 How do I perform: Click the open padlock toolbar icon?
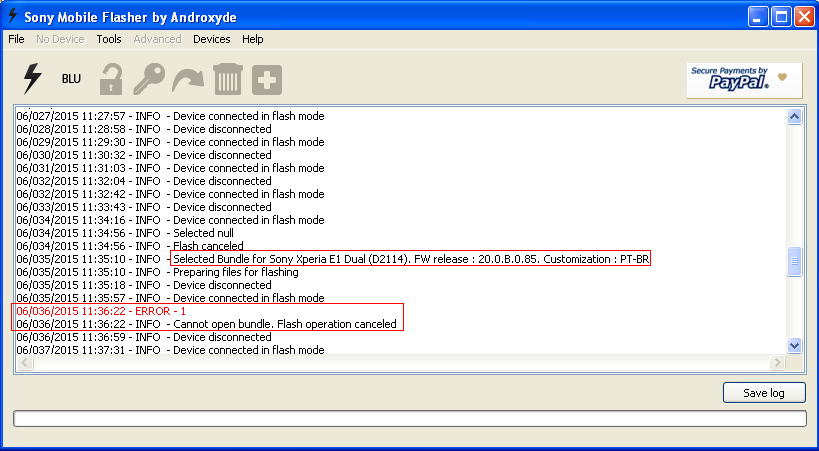tap(111, 79)
